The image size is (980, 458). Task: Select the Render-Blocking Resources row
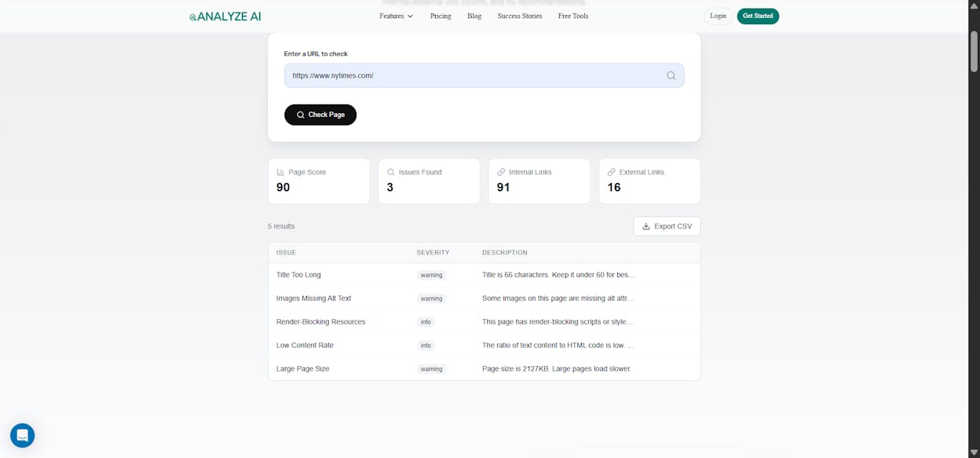(484, 322)
